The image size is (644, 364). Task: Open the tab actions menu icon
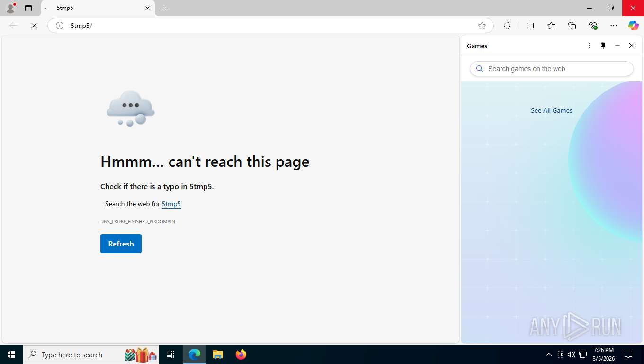coord(28,8)
